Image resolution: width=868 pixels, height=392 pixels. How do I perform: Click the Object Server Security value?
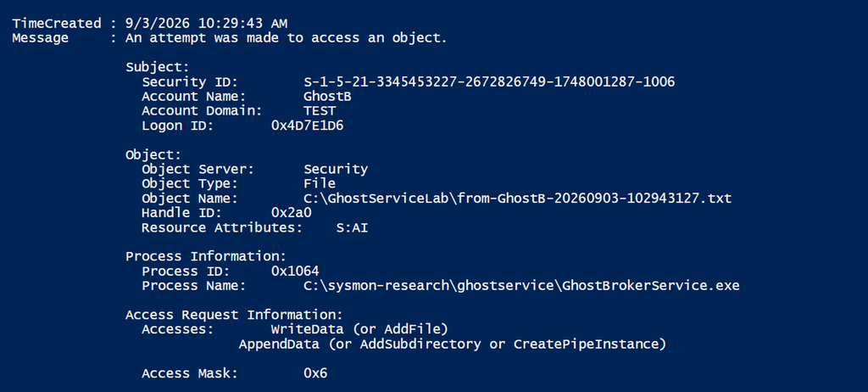pyautogui.click(x=336, y=170)
